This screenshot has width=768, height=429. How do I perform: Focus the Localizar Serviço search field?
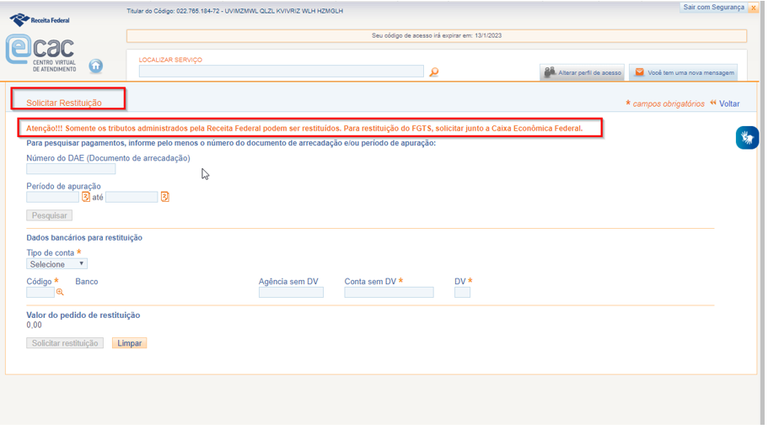click(281, 72)
